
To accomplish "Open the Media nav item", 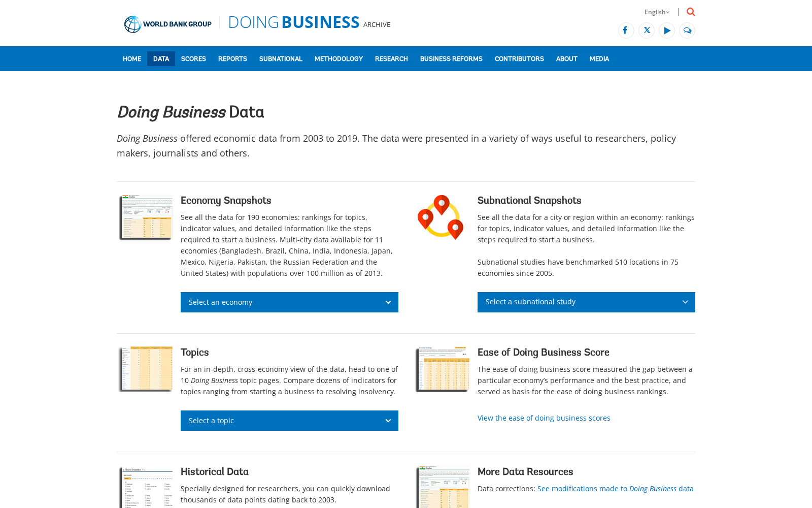I will tap(599, 59).
